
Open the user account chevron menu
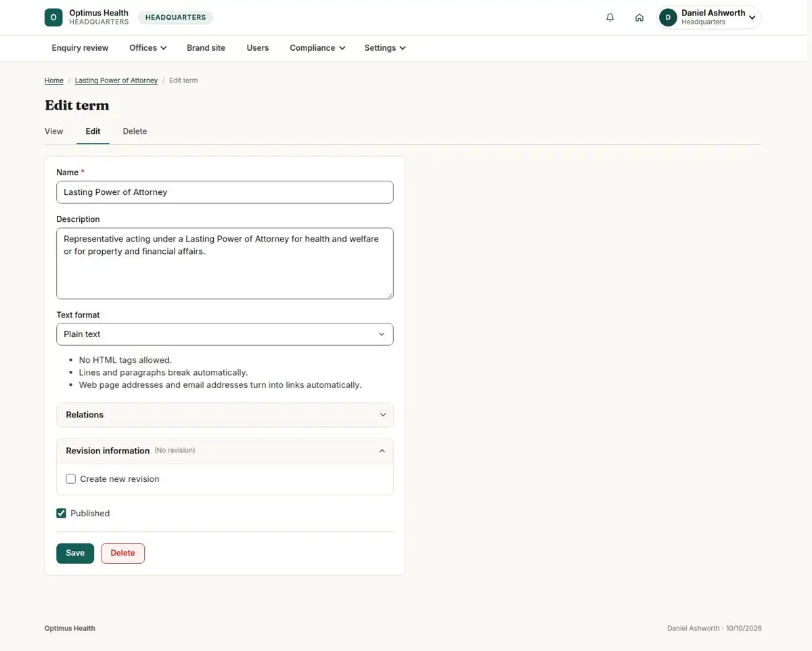[x=752, y=18]
